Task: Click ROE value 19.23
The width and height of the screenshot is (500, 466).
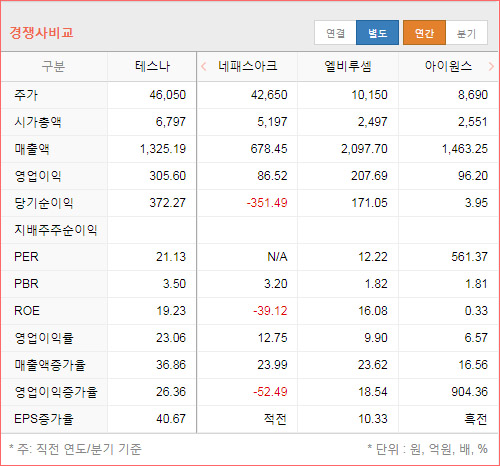Action: 171,311
